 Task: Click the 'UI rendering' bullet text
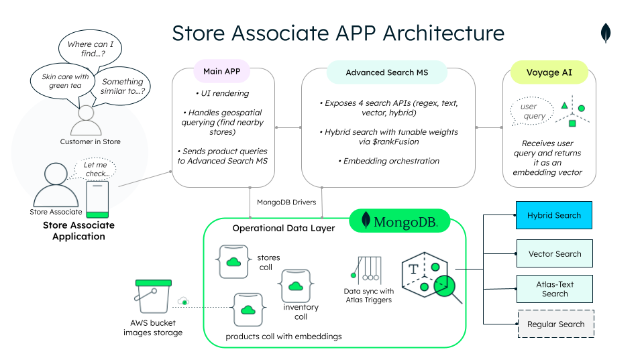222,93
